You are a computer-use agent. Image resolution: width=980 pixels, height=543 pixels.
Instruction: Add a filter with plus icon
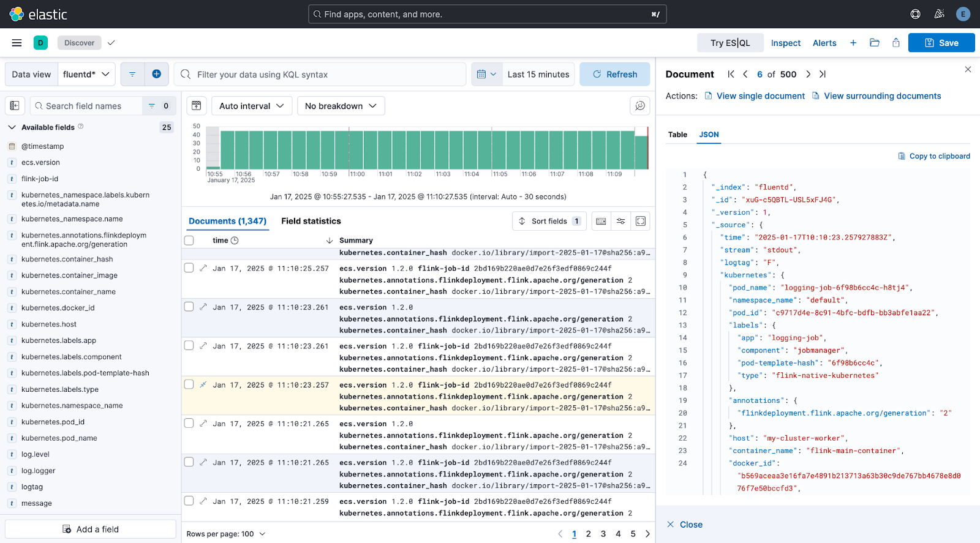pos(157,74)
